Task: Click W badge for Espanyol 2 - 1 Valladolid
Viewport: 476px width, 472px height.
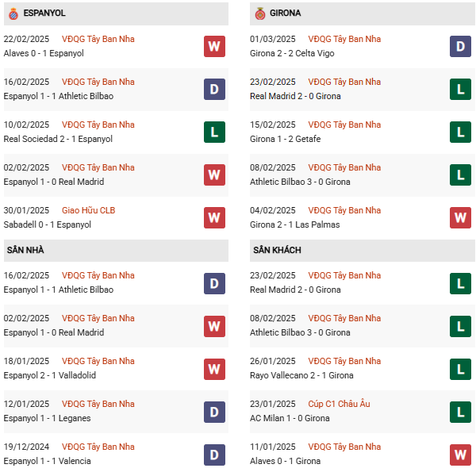Action: 214,368
